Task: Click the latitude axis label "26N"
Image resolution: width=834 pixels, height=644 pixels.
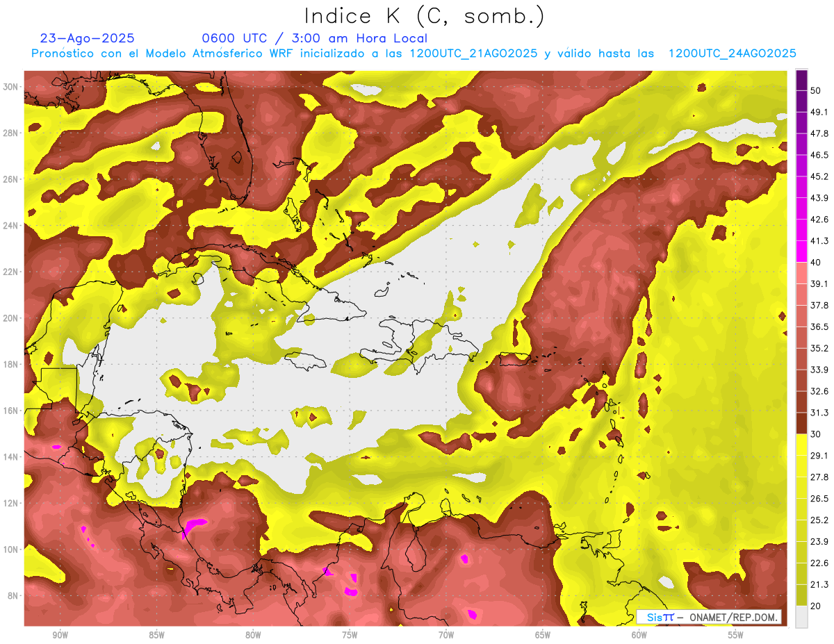Action: 10,179
